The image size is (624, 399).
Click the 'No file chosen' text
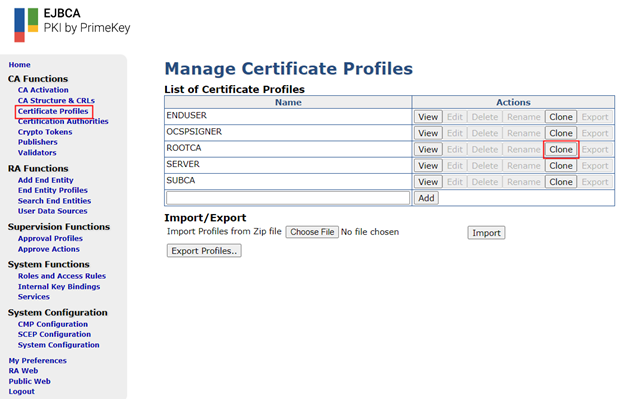[x=370, y=232]
